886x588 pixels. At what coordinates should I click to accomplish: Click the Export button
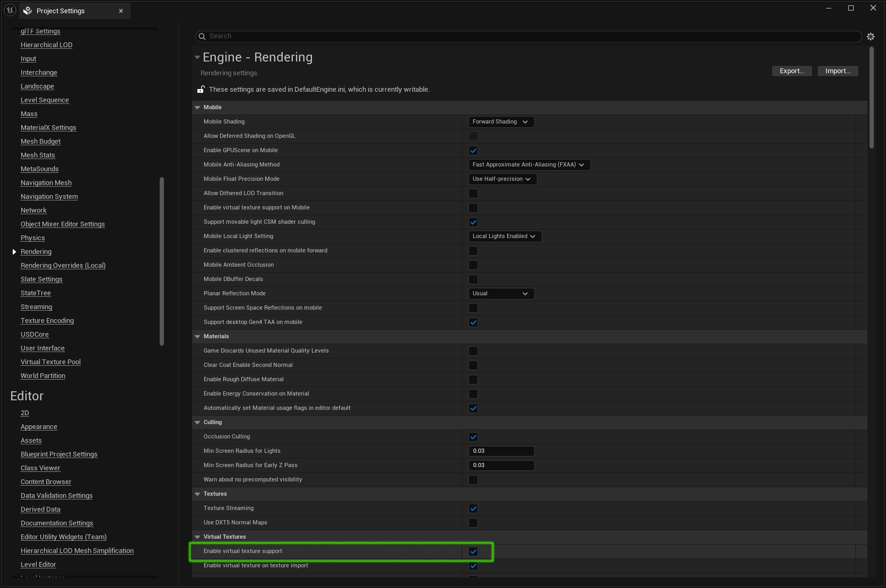pyautogui.click(x=792, y=71)
